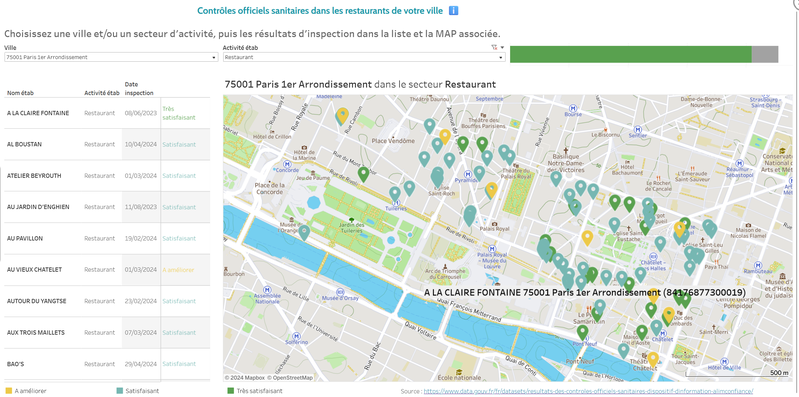
Task: Click the blue info icon beside the title
Action: (x=454, y=11)
